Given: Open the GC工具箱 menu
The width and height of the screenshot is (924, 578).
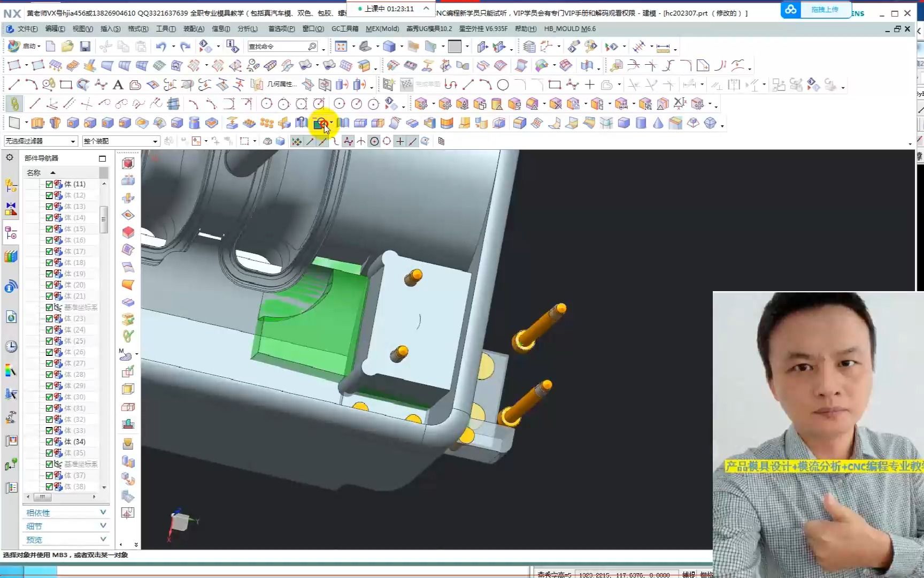Looking at the screenshot, I should tap(345, 29).
